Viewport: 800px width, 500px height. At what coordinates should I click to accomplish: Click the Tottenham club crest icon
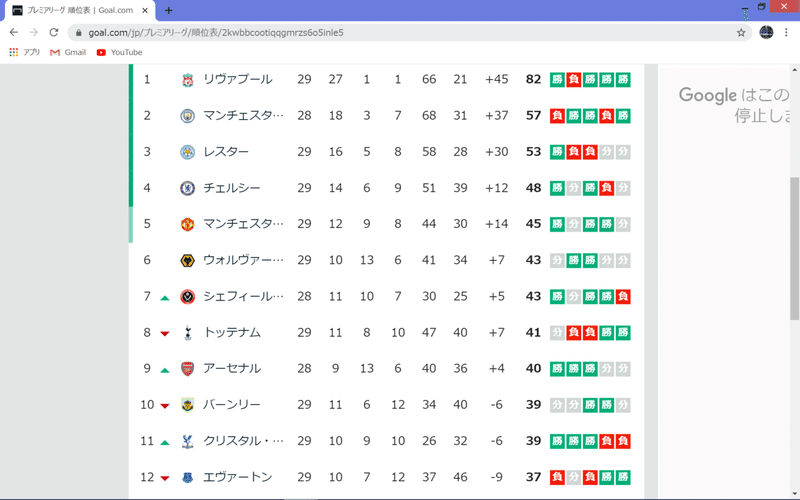click(x=187, y=333)
